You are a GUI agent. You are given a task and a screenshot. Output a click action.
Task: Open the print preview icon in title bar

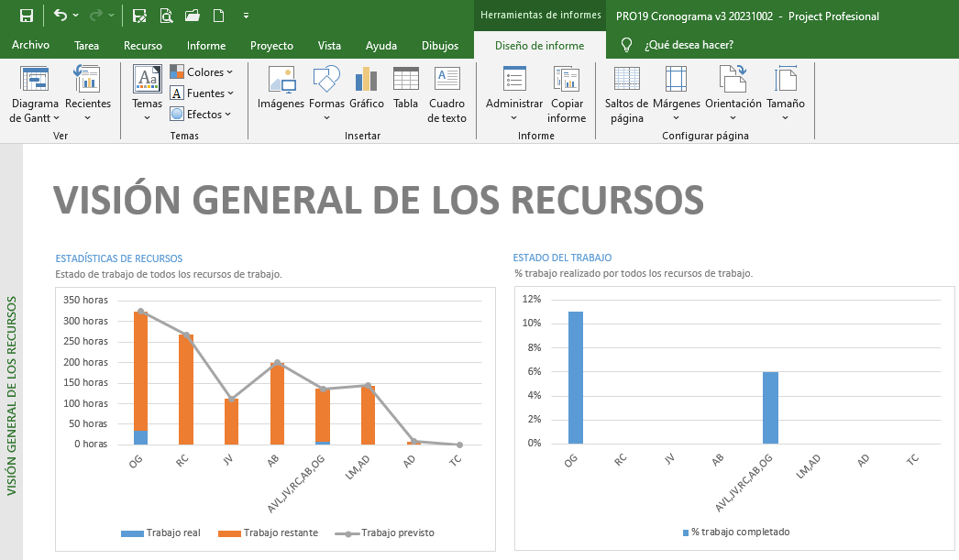click(x=166, y=16)
